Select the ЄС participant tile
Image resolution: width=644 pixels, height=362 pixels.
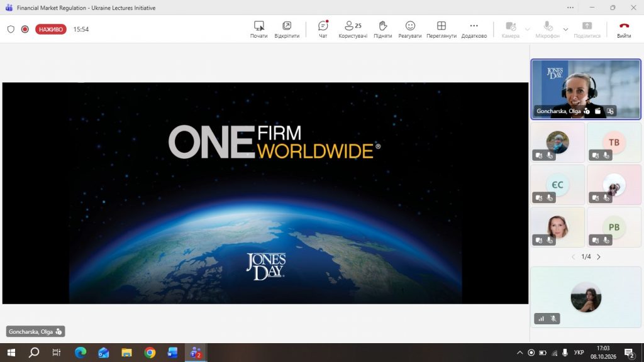click(x=557, y=185)
